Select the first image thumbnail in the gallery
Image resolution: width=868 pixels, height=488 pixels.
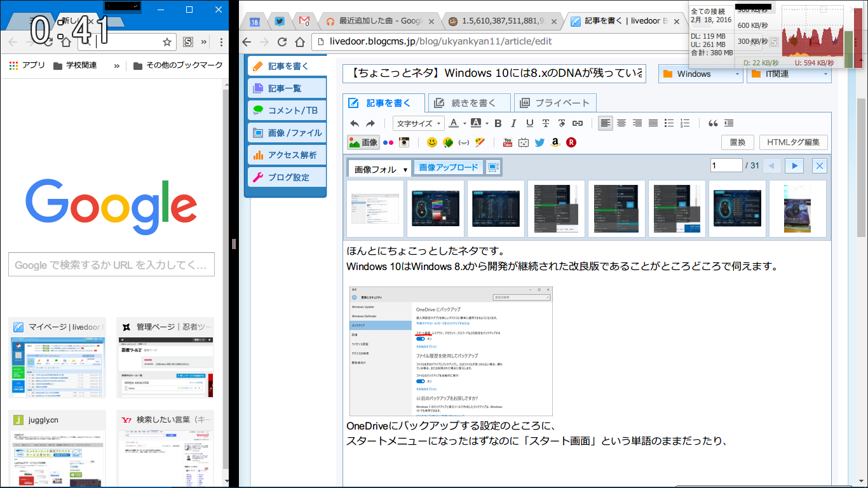(x=375, y=210)
